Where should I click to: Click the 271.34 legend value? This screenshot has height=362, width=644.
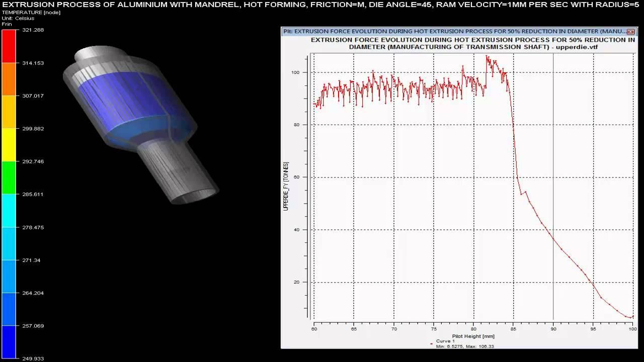[x=32, y=260]
